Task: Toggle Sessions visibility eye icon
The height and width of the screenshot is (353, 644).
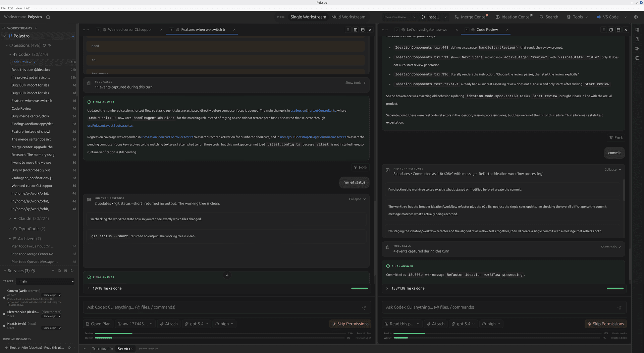Action: point(49,45)
